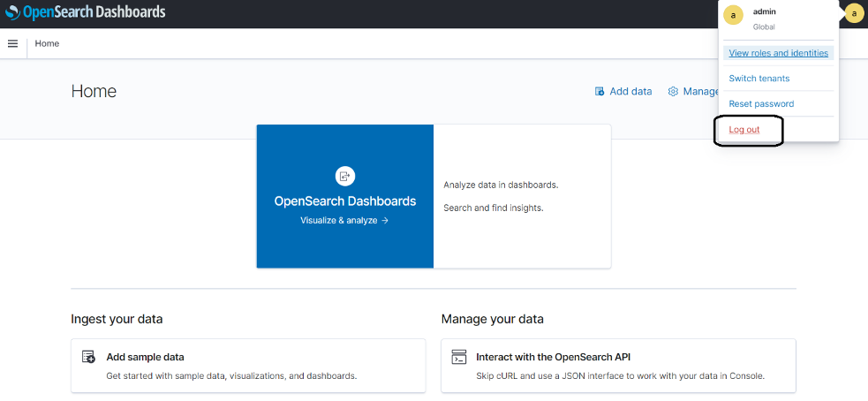Click the Manage gear icon
This screenshot has width=868, height=401.
pyautogui.click(x=673, y=91)
